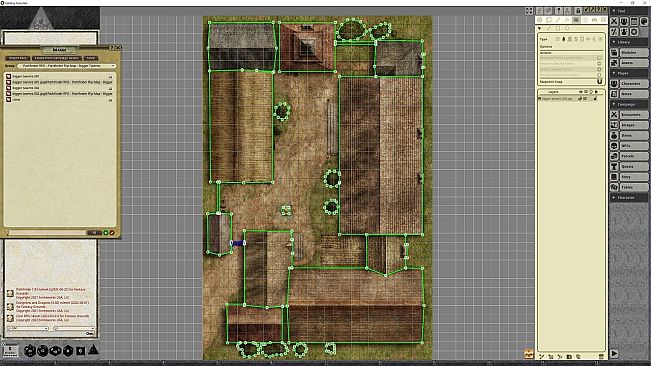Screen dimensions: 651x366
Task: Open the Modifiers plus-minus tool icon
Action: (614, 32)
